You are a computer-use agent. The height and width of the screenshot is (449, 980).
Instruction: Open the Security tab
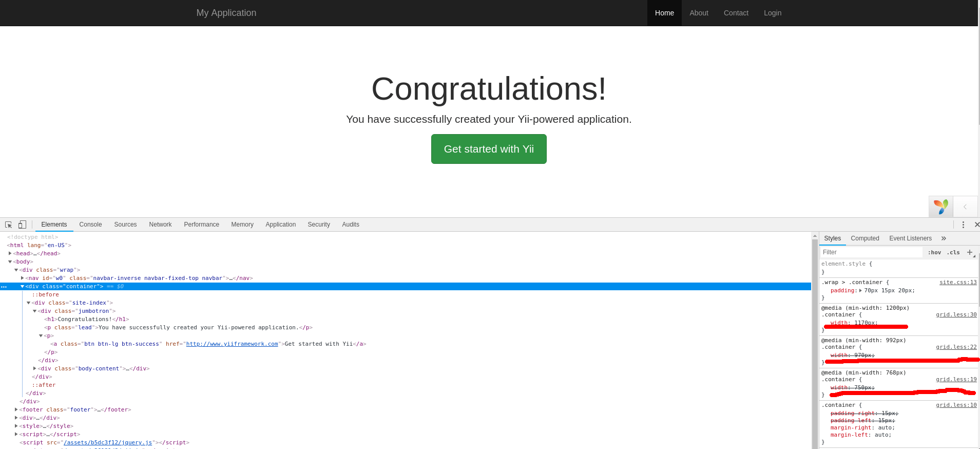pos(319,224)
